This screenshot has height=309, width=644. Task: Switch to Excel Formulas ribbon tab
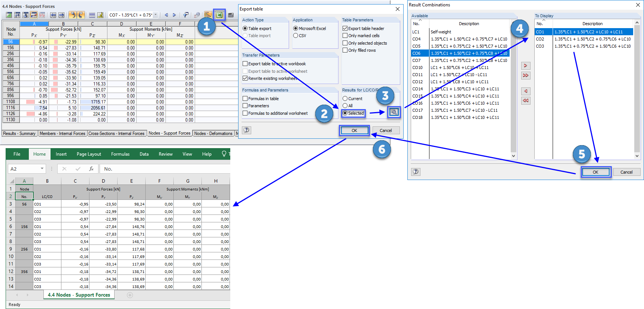tap(120, 154)
